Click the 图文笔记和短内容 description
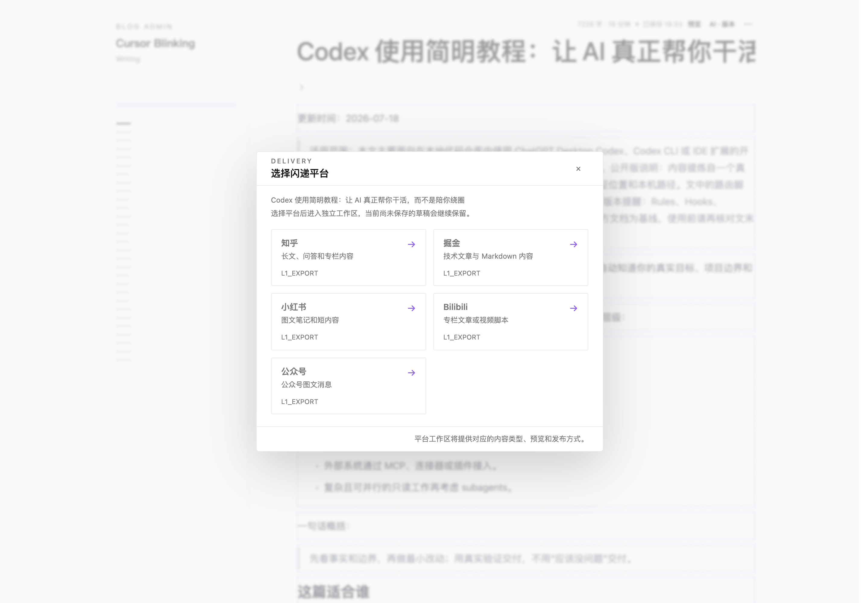 click(310, 320)
